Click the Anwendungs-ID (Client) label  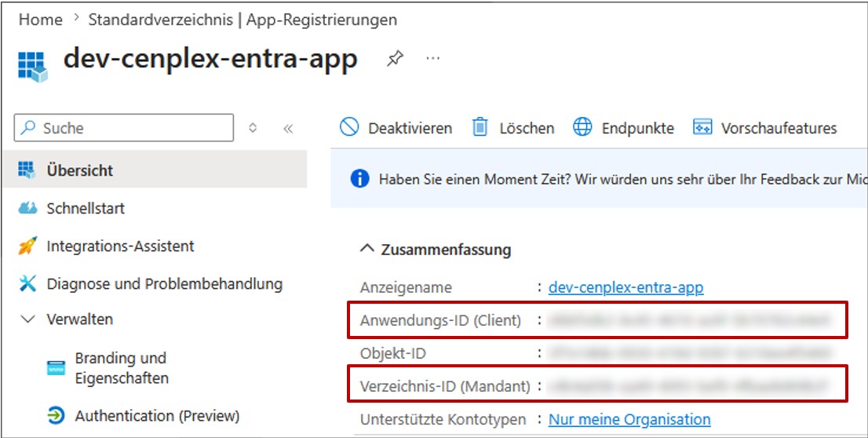(x=440, y=320)
